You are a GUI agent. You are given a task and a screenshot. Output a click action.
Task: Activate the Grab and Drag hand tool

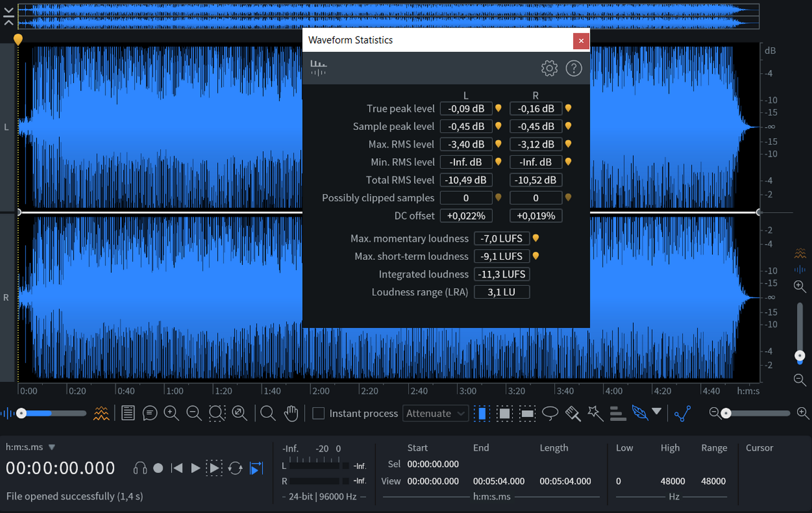291,413
